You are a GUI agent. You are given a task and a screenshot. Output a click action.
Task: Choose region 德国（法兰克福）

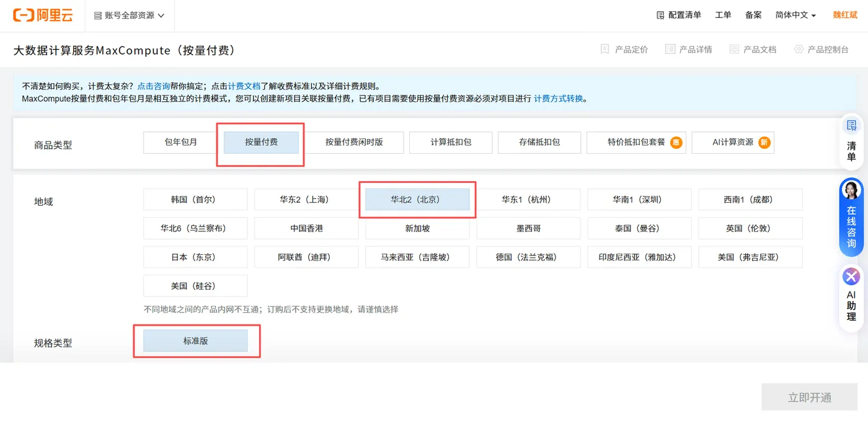(528, 257)
